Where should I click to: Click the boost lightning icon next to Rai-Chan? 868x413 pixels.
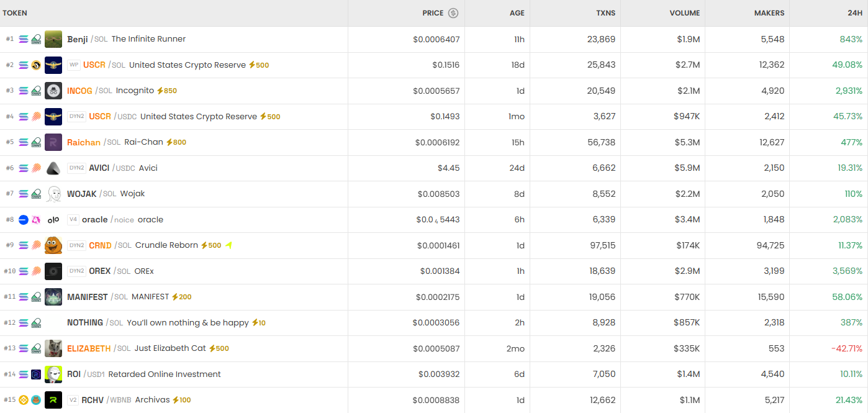click(170, 142)
